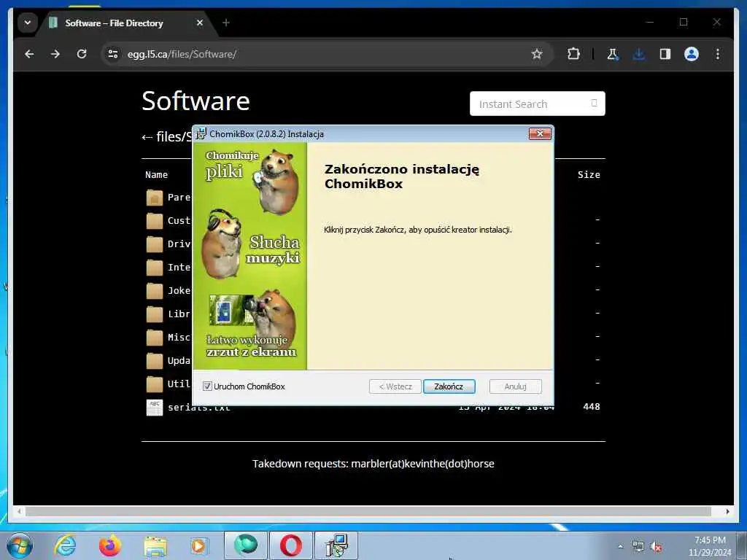Open the folder icon beside Driv
747x560 pixels.
(x=155, y=244)
